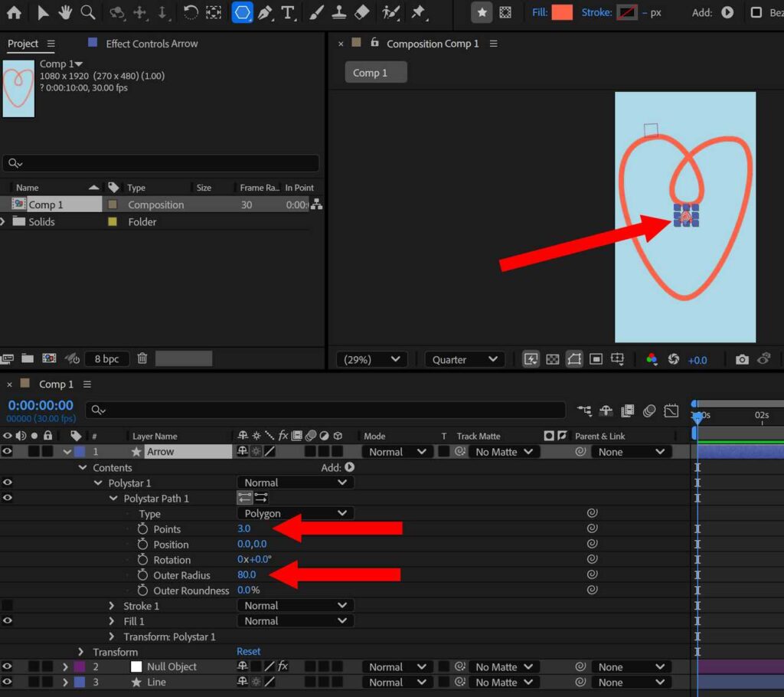Open Arrow layer Track Matte dropdown
This screenshot has width=784, height=697.
coord(504,452)
